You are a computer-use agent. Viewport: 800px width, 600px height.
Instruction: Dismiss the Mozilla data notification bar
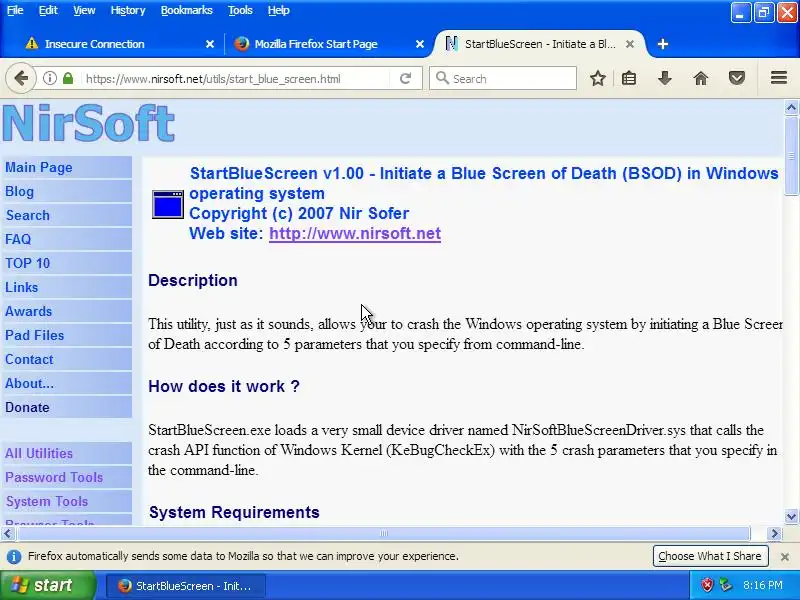pos(785,557)
